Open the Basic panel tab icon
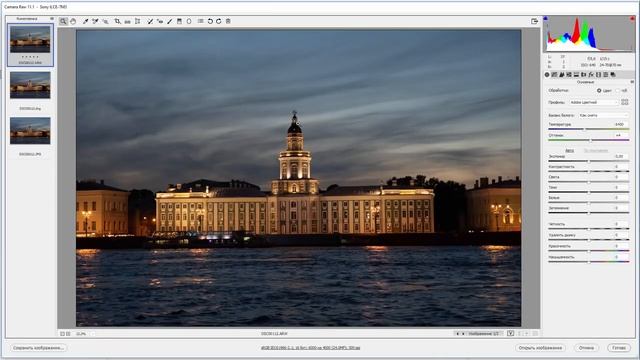 tap(547, 75)
